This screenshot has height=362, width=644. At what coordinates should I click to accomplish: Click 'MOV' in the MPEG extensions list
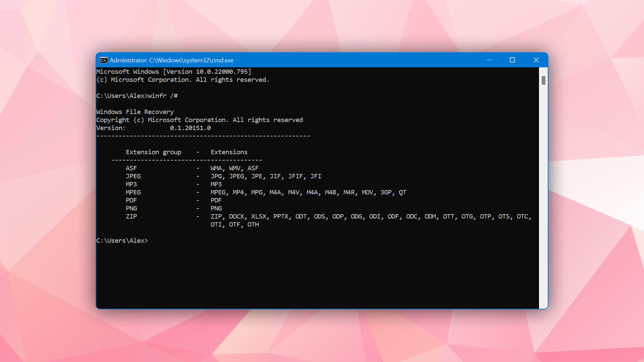coord(367,192)
